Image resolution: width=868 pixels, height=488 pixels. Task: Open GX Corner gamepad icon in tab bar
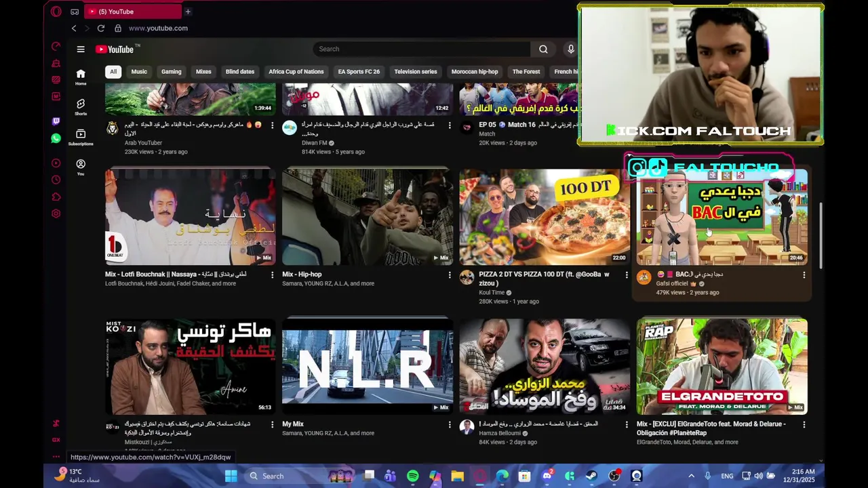pyautogui.click(x=75, y=12)
